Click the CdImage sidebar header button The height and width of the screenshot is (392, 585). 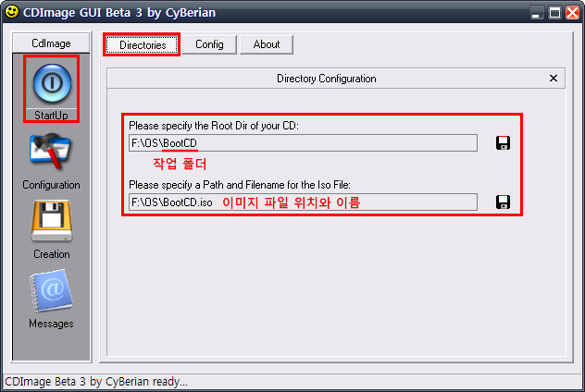click(x=51, y=43)
